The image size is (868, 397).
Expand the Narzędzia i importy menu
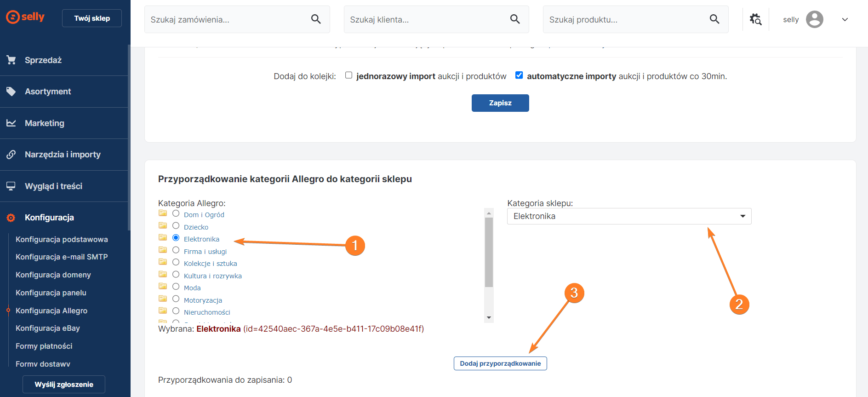63,155
